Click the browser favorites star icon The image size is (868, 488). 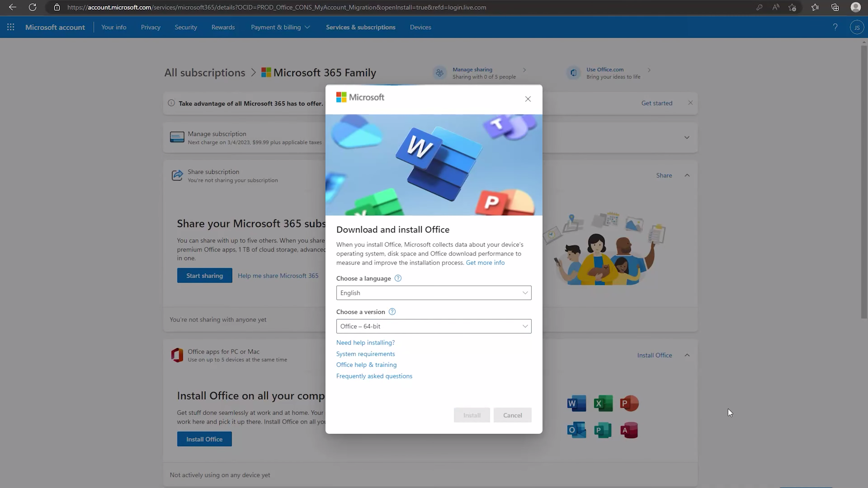point(815,7)
